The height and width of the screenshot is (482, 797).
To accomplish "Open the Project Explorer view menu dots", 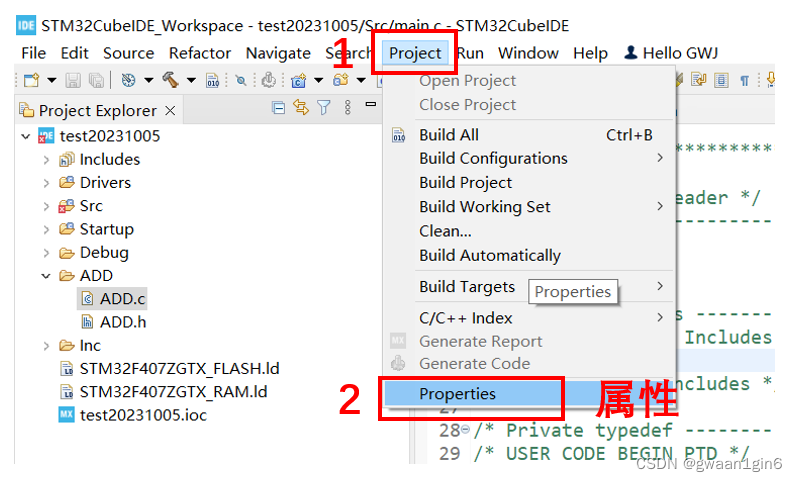I will coord(348,107).
